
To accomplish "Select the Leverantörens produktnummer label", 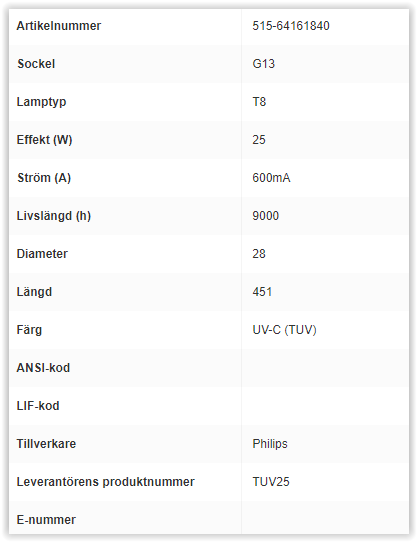I will [x=105, y=482].
